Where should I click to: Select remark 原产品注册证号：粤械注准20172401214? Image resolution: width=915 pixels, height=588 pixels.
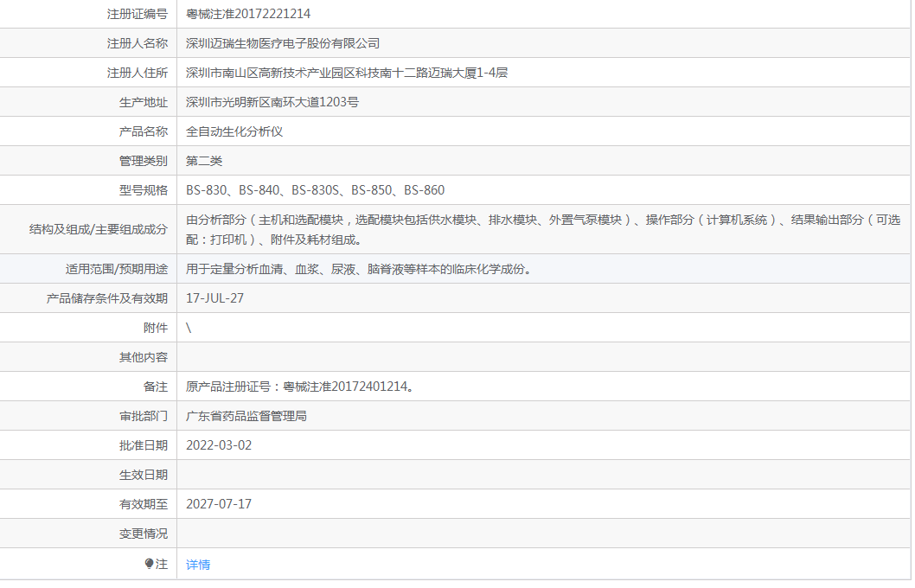tap(299, 387)
